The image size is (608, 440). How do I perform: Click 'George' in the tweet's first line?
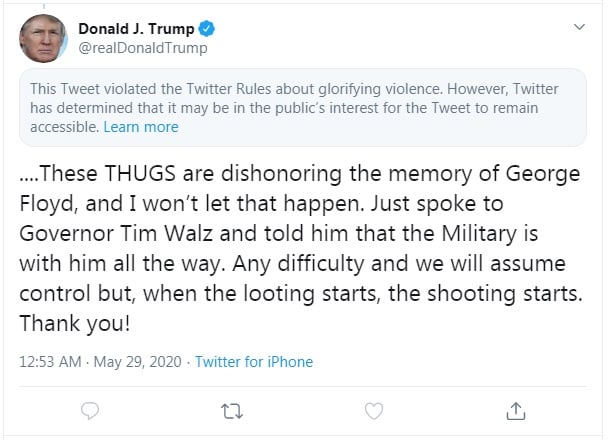(x=543, y=174)
